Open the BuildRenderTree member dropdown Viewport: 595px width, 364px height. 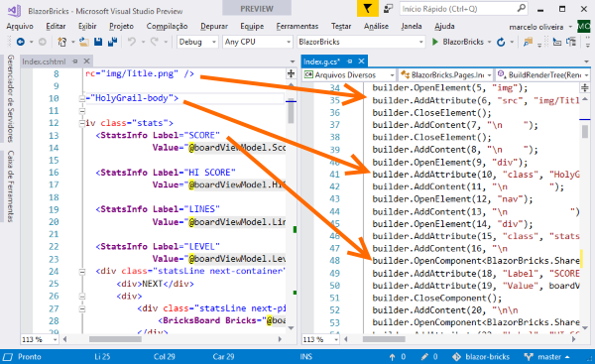click(542, 74)
